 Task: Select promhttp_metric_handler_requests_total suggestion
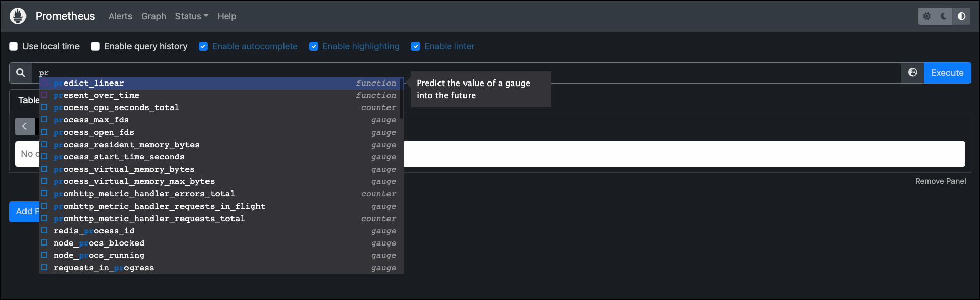222,219
